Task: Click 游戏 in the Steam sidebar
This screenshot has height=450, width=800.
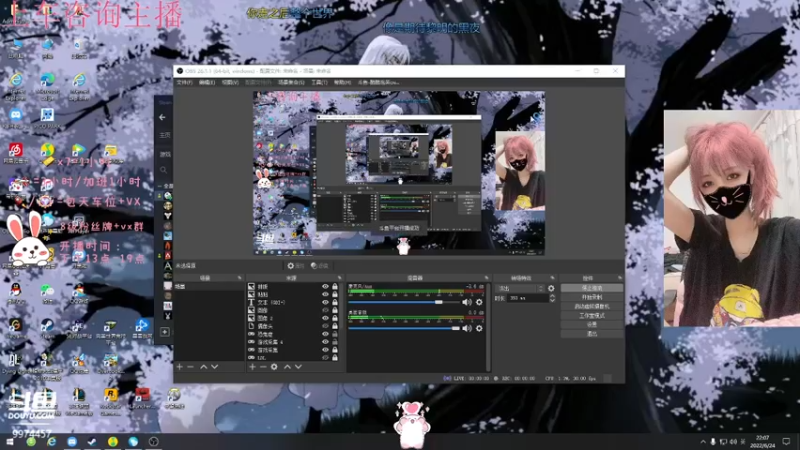Action: (164, 154)
